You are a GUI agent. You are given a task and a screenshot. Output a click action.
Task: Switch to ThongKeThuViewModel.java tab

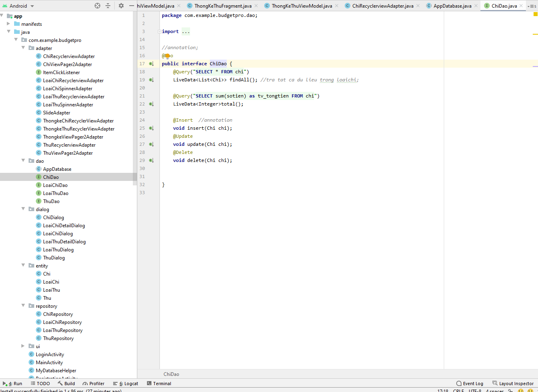point(302,6)
